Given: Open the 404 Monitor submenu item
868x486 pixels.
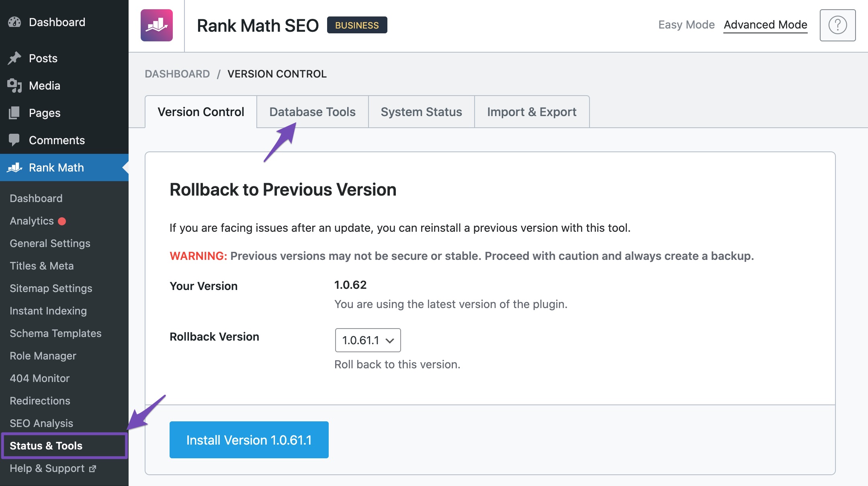Looking at the screenshot, I should coord(39,378).
